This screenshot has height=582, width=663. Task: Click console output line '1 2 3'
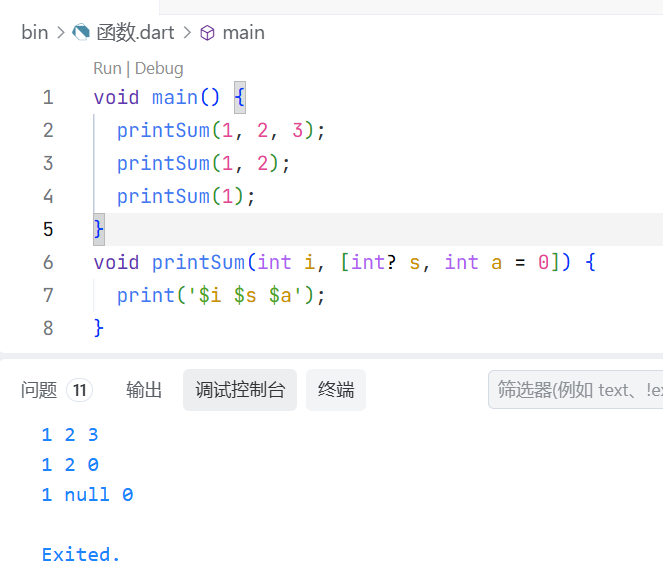coord(70,435)
